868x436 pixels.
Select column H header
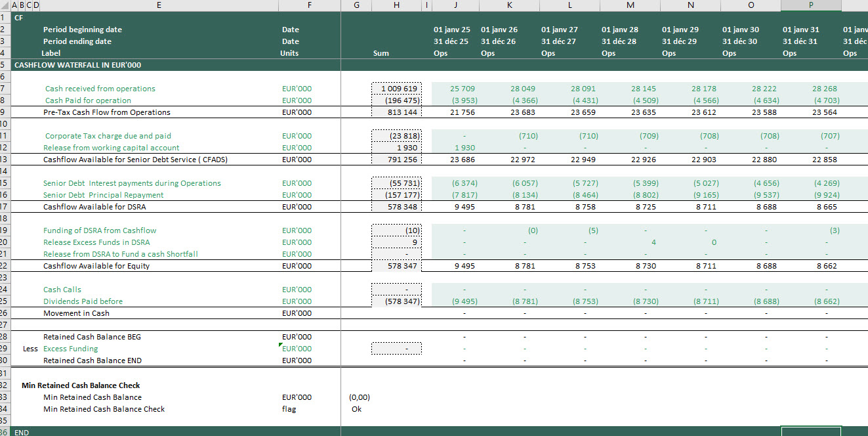396,5
